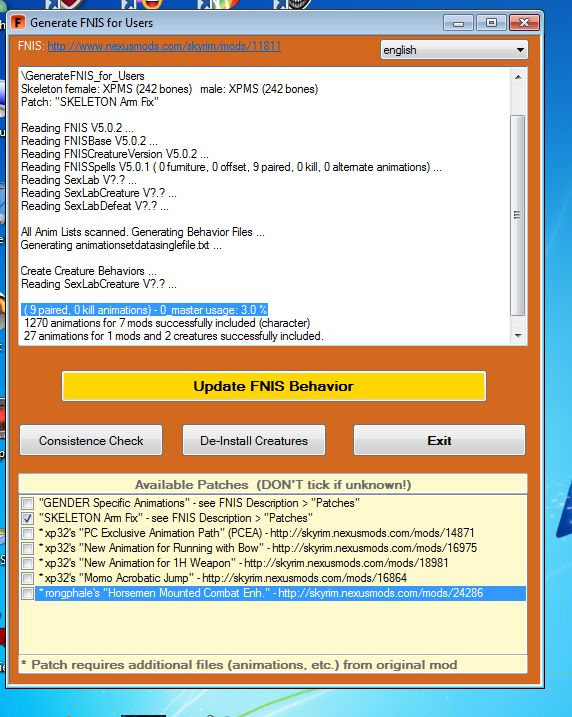This screenshot has width=572, height=717.
Task: Enable New Animation for Running with Bow
Action: 27,548
